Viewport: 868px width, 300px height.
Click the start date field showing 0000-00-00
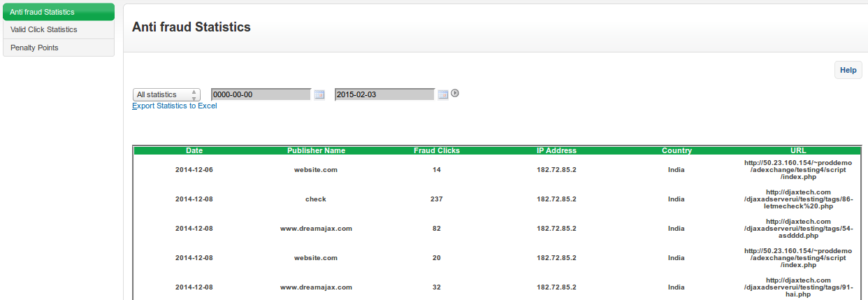pyautogui.click(x=261, y=94)
